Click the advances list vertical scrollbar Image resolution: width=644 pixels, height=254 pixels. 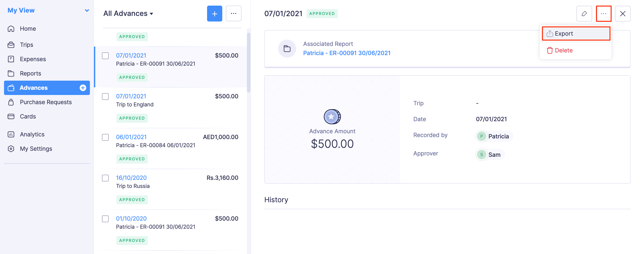[248, 63]
